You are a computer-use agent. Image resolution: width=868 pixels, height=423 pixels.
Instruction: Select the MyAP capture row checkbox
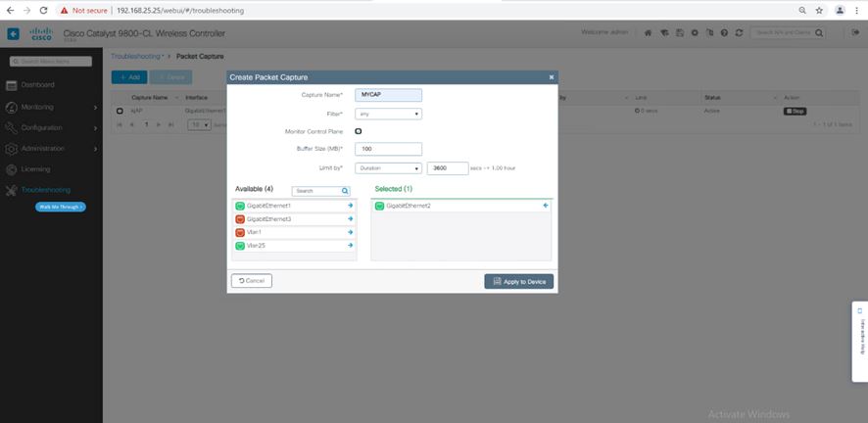120,111
